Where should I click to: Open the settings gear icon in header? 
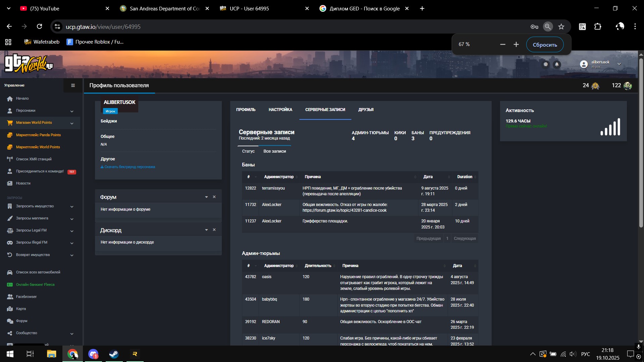coord(546,64)
